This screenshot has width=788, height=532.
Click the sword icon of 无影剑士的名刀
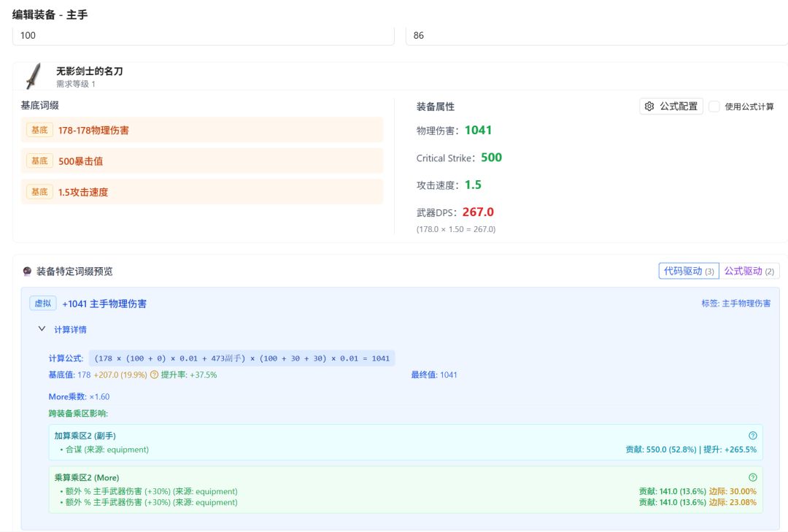[33, 76]
